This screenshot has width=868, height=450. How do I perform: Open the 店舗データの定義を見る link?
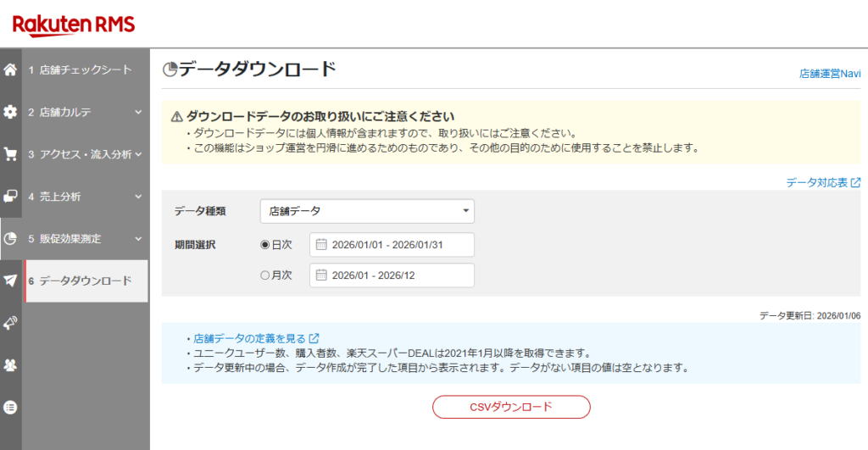click(x=249, y=338)
